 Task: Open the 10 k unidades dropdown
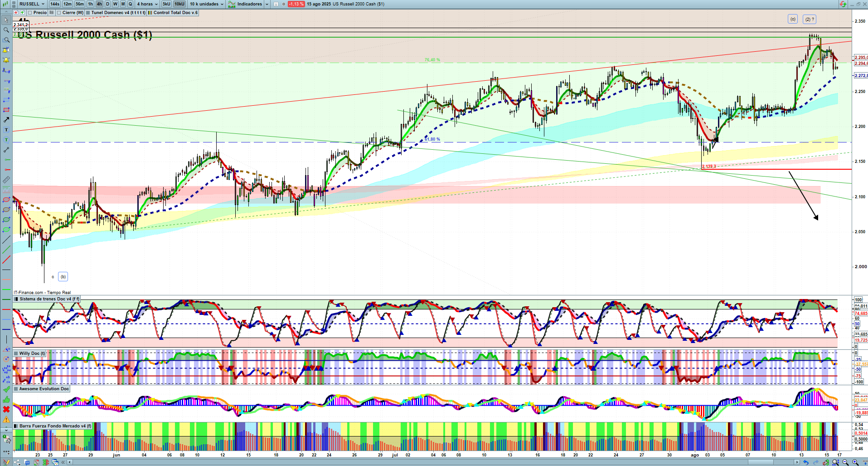coord(207,4)
